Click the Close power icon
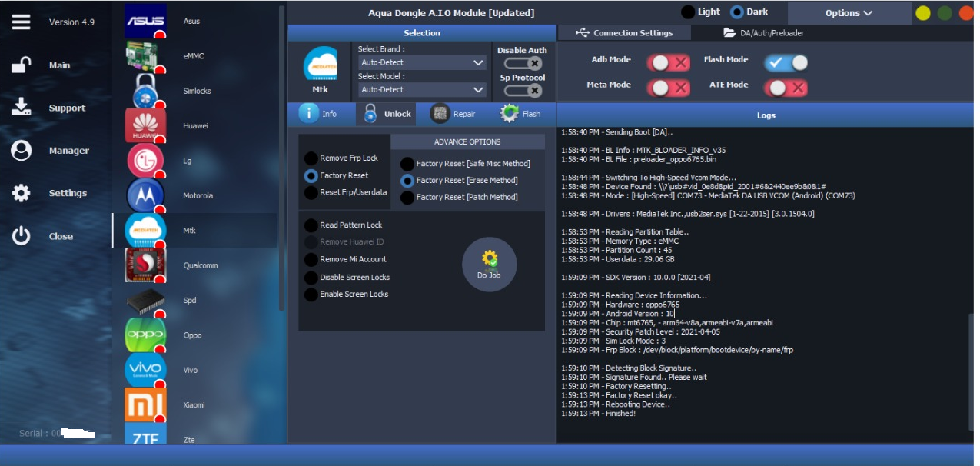Viewport: 980px width, 466px height. tap(22, 236)
